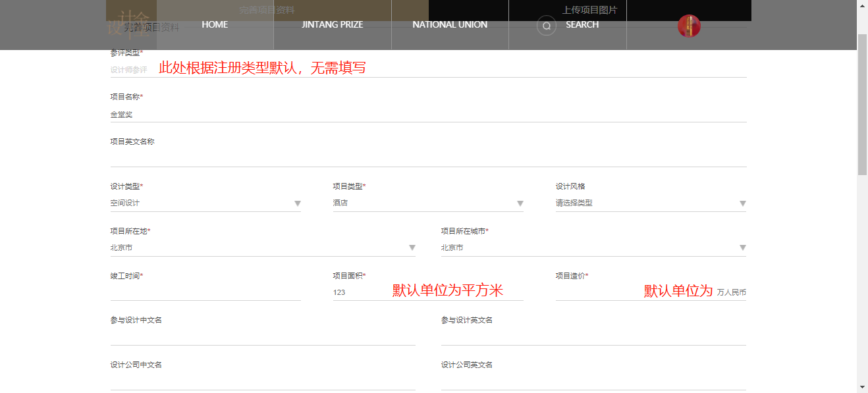The image size is (868, 393).
Task: Click into the 项目英文名称 input field
Action: coord(428,159)
